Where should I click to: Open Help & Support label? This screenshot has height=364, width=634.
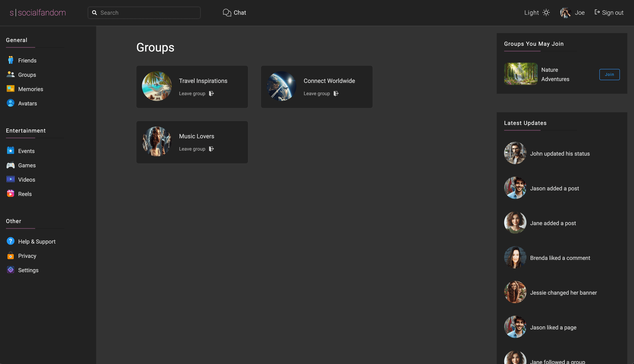[37, 241]
